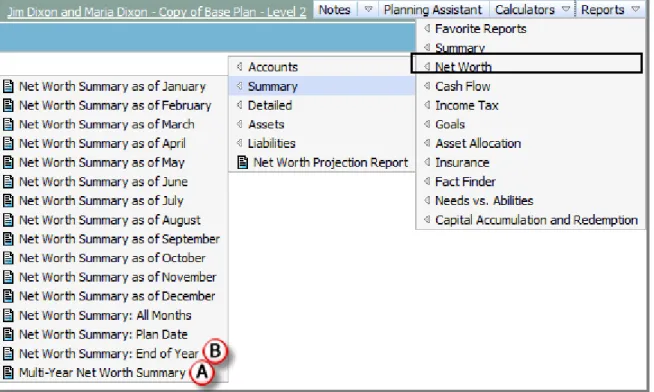
Task: Click document icon next to November summary
Action: click(8, 277)
